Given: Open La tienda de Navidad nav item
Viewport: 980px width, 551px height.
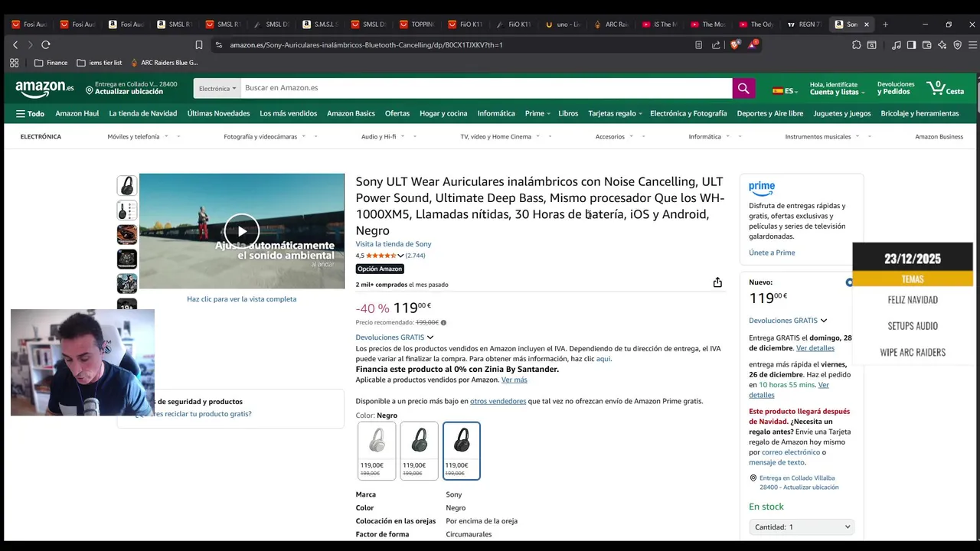Looking at the screenshot, I should click(x=142, y=113).
